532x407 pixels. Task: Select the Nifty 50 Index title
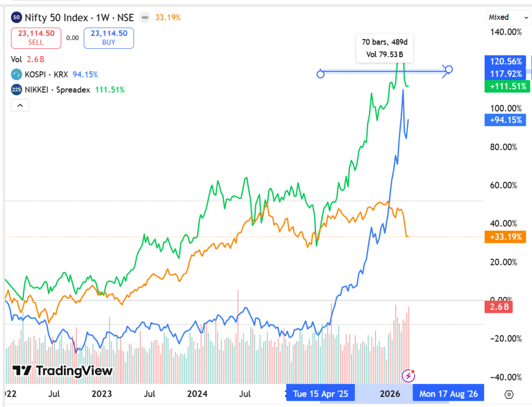(x=79, y=18)
